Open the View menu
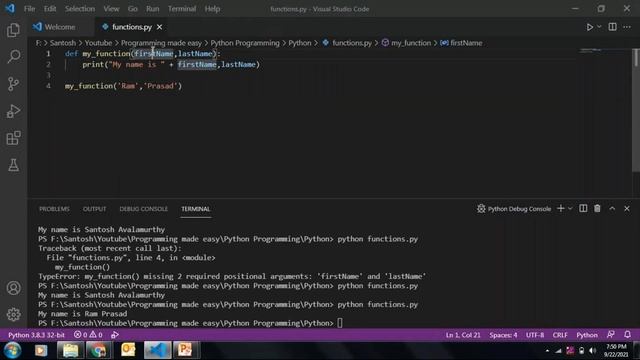The width and height of the screenshot is (640, 360). pyautogui.click(x=111, y=9)
